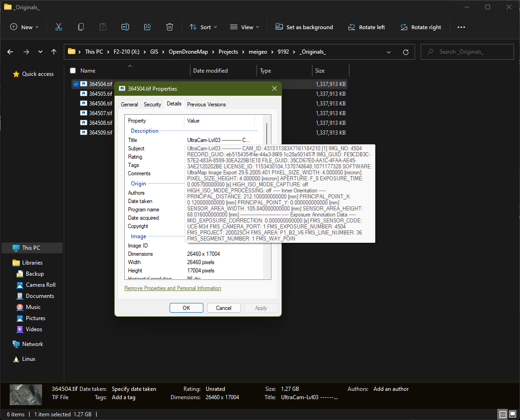Click the Linux penguin icon in sidebar
This screenshot has width=520, height=420.
(16, 359)
